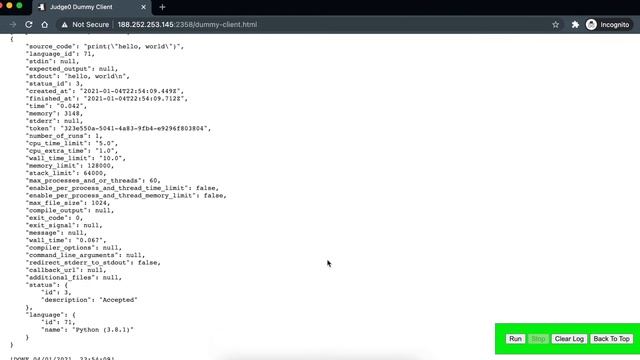
Task: Click the Run button
Action: 515,339
